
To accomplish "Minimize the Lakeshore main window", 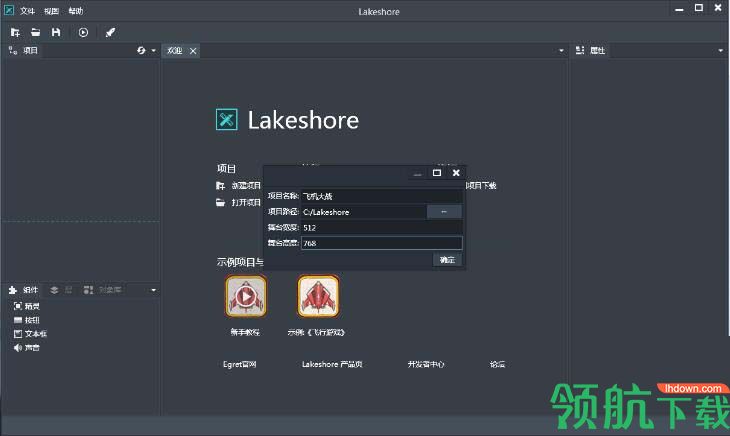I will tap(679, 9).
